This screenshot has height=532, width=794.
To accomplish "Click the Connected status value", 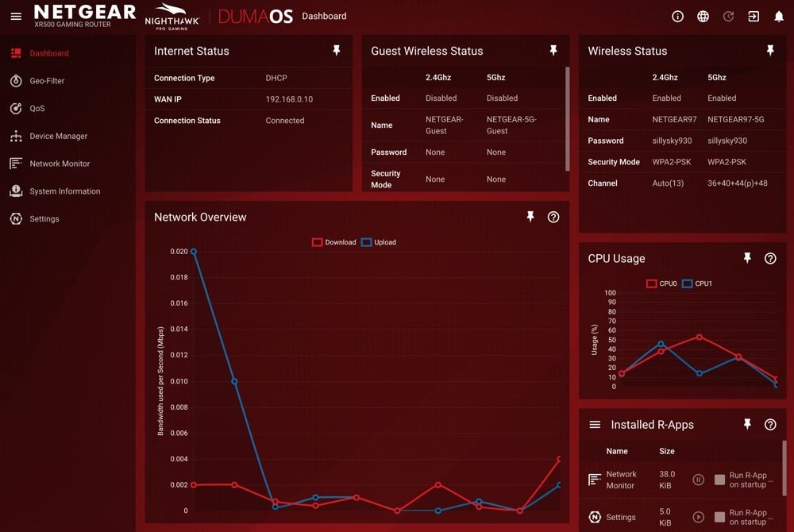I will pos(284,121).
